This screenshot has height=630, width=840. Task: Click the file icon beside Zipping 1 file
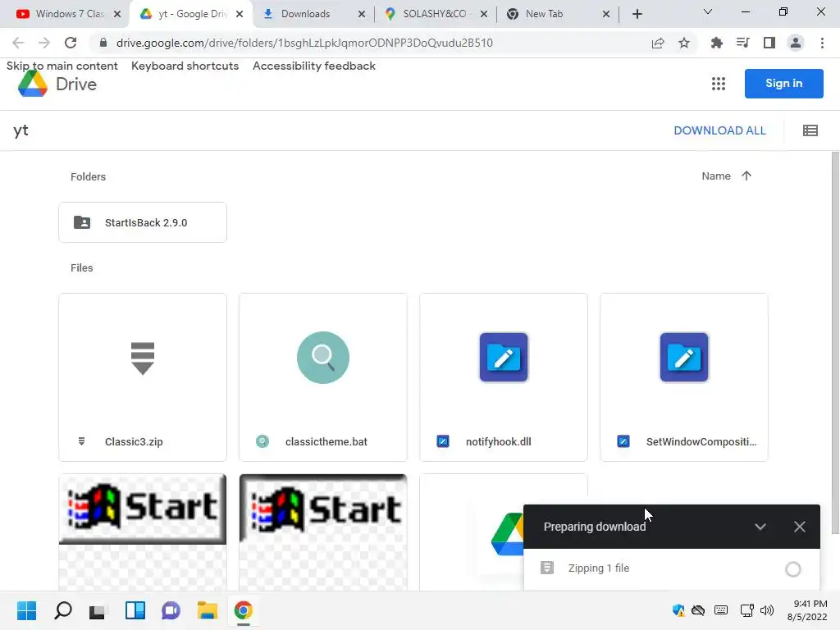pyautogui.click(x=547, y=568)
